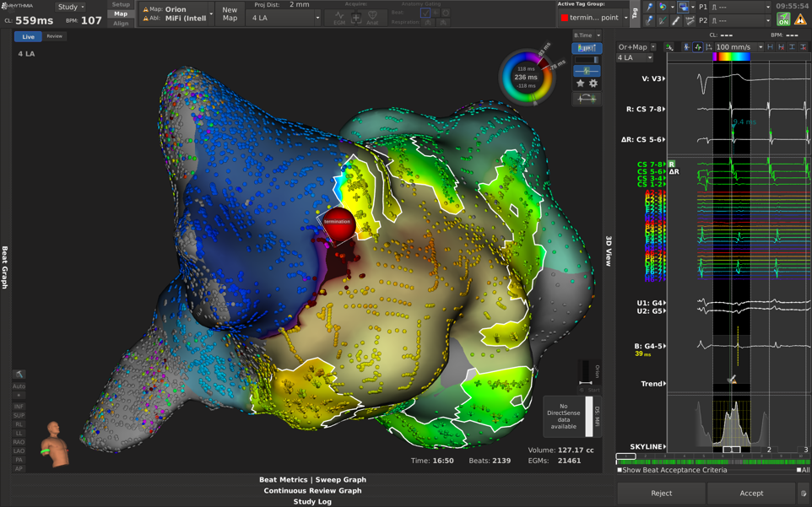Toggle the Beat anatomy gating checkbox
This screenshot has width=812, height=507.
pos(425,13)
